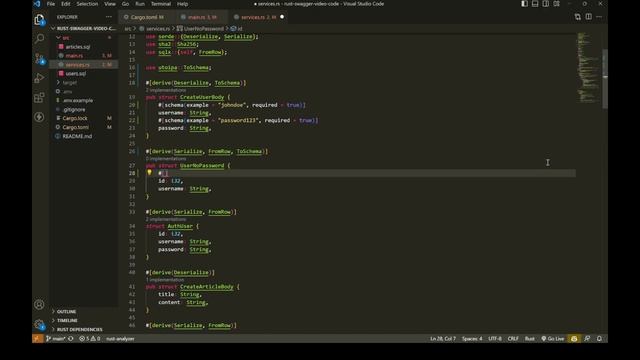Toggle primary sidebar layout icon
Image resolution: width=640 pixels, height=360 pixels.
(x=524, y=4)
